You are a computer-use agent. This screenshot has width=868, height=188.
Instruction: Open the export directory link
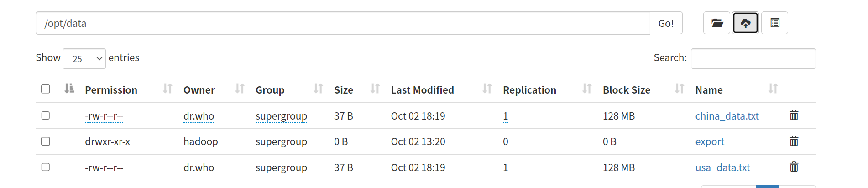coord(710,142)
